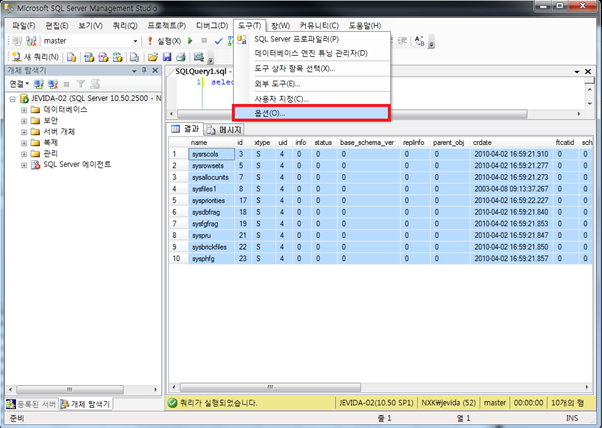Click the Open File folder icon
Viewport: 602px width, 428px height.
pyautogui.click(x=152, y=57)
